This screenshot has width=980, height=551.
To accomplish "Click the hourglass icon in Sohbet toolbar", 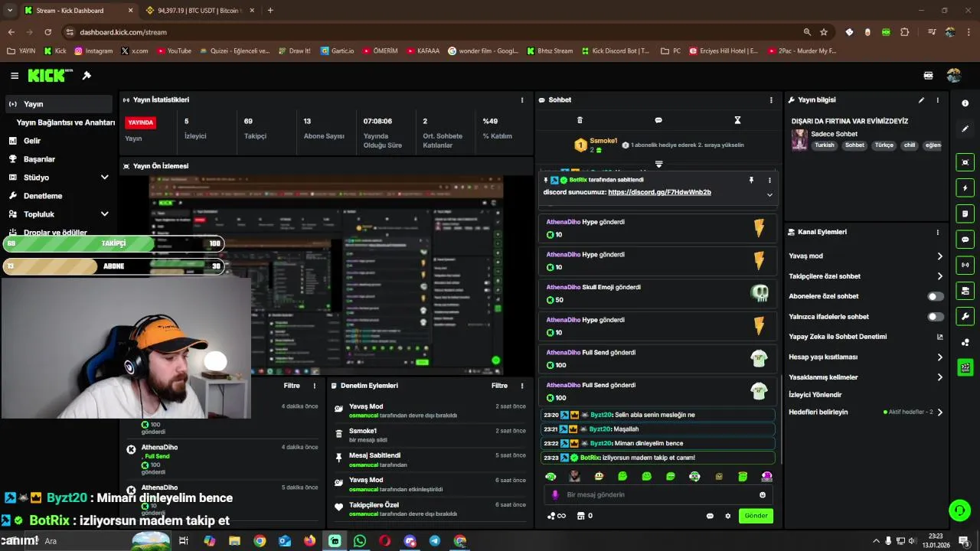I will tap(737, 120).
